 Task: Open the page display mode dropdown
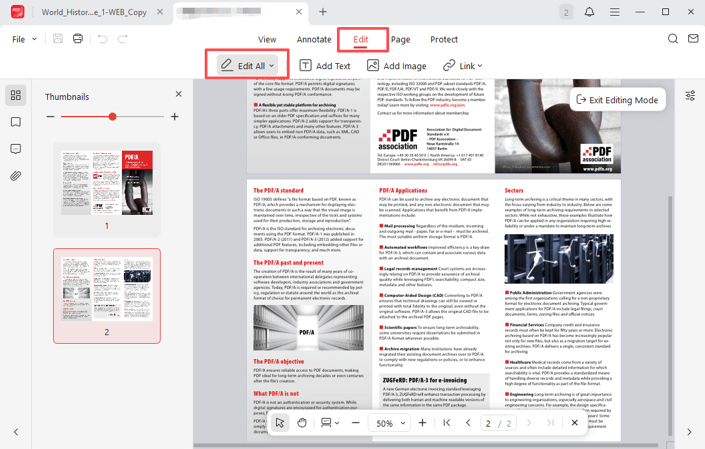[330, 423]
